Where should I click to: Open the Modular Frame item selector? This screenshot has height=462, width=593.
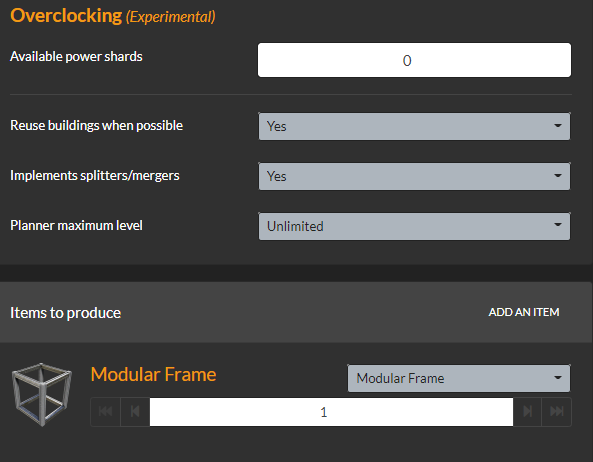(459, 378)
